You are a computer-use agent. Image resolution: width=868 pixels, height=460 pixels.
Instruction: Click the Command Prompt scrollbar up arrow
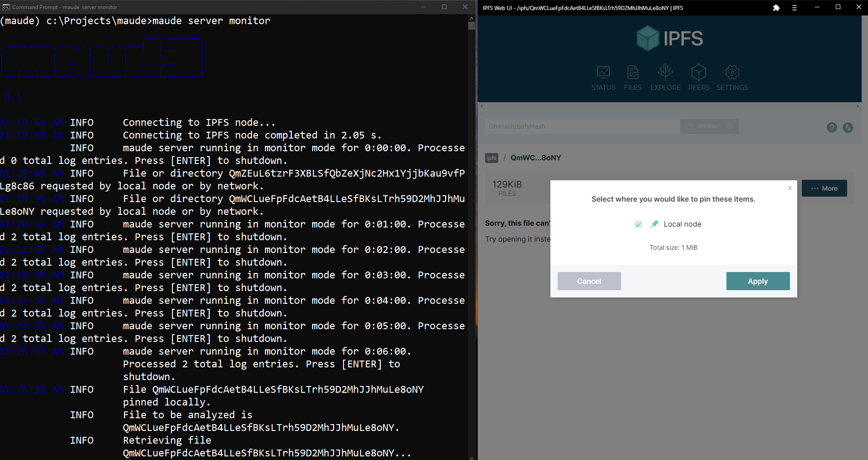(471, 18)
